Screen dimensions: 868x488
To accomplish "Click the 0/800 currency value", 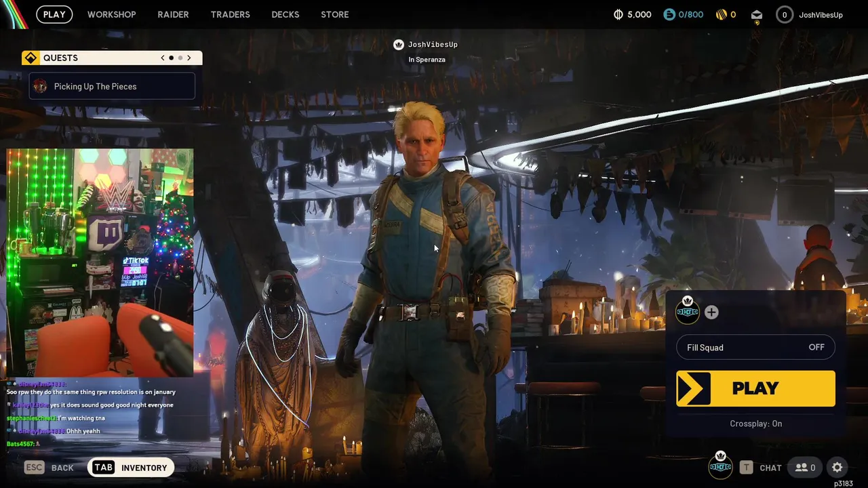I will pos(691,14).
